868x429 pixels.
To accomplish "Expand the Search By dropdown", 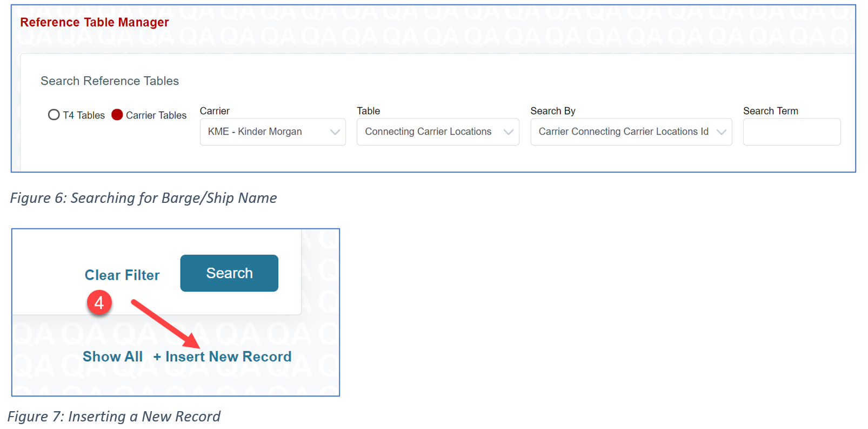I will click(623, 132).
